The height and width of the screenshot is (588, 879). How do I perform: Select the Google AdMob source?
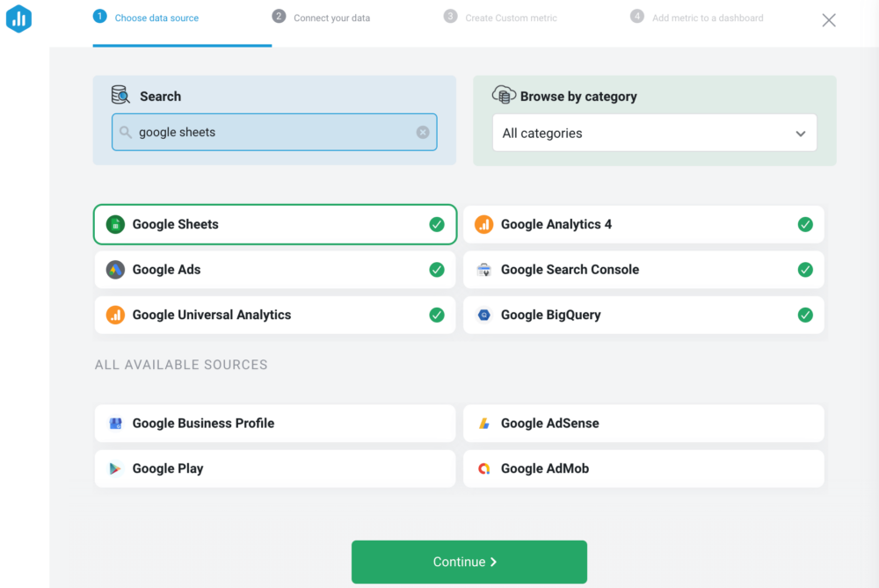point(643,468)
